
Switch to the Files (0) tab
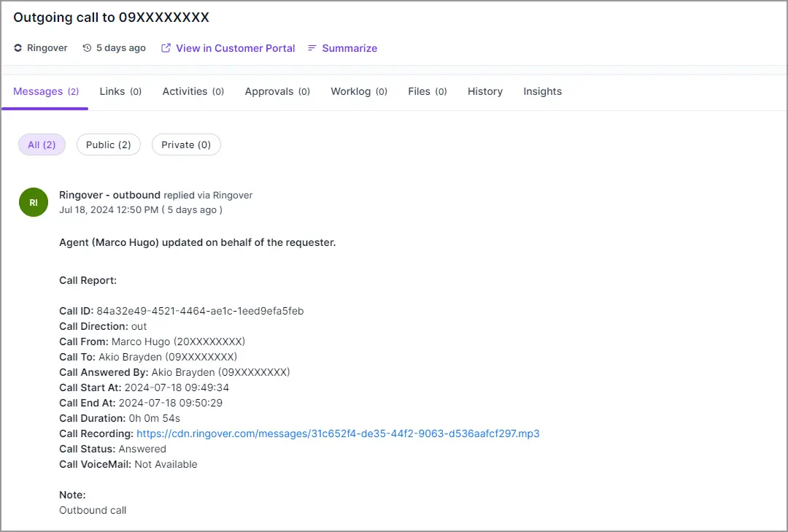tap(427, 91)
